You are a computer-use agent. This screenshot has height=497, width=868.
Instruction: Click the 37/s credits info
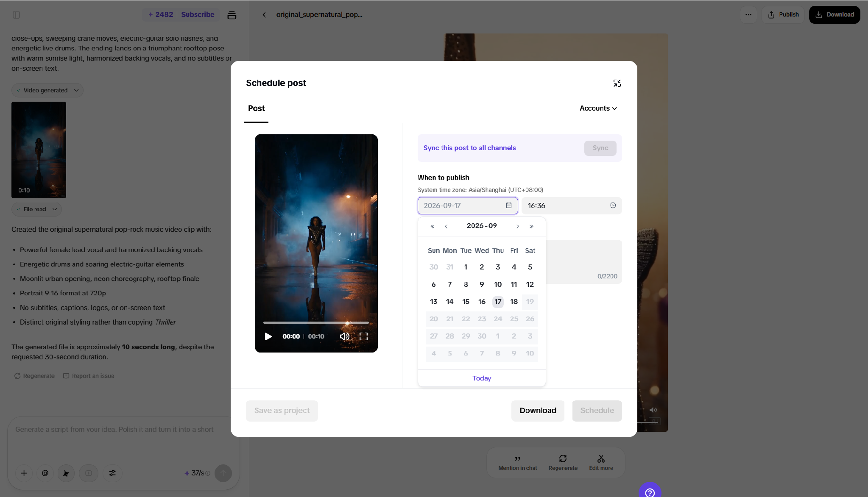click(197, 473)
